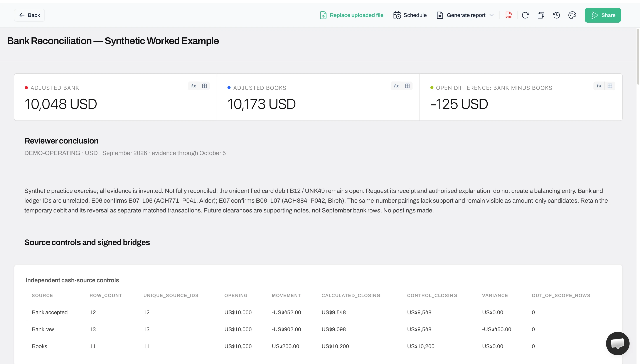Screen dimensions: 640x364
Task: Click the calendar icon beside Schedule
Action: tap(397, 15)
